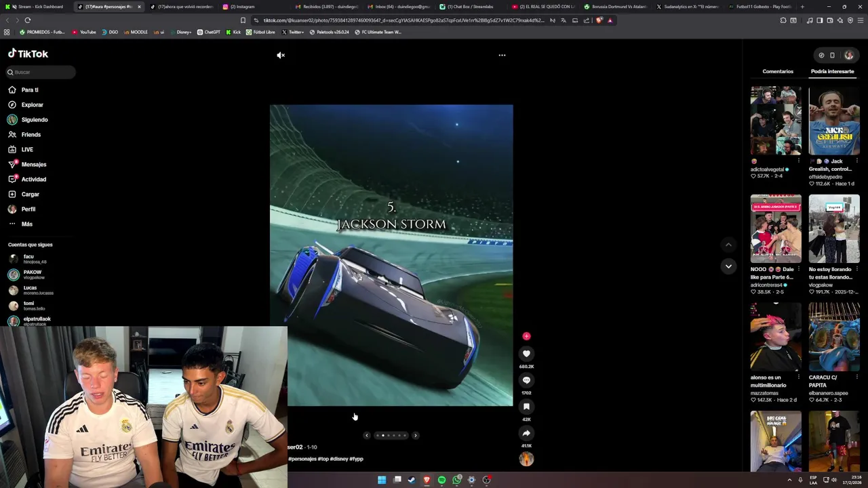Screen dimensions: 868x488
Task: Open the ChatGPT bookmark
Action: [209, 32]
